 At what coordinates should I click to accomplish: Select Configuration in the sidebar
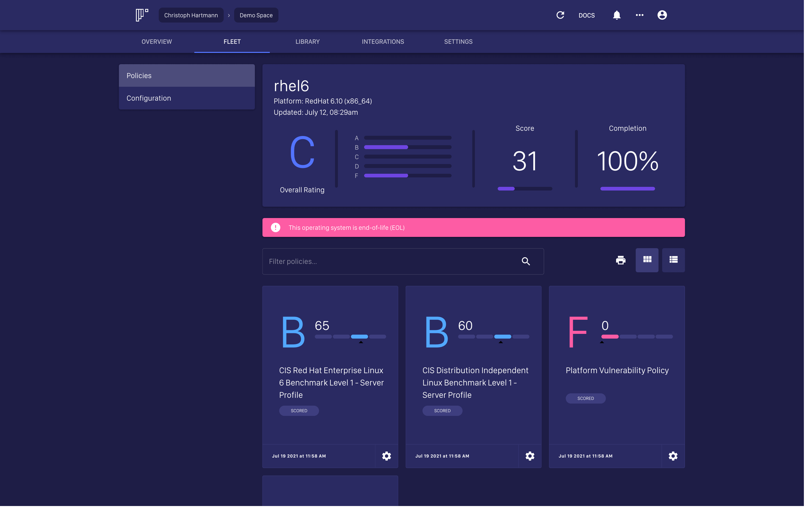[x=149, y=98]
